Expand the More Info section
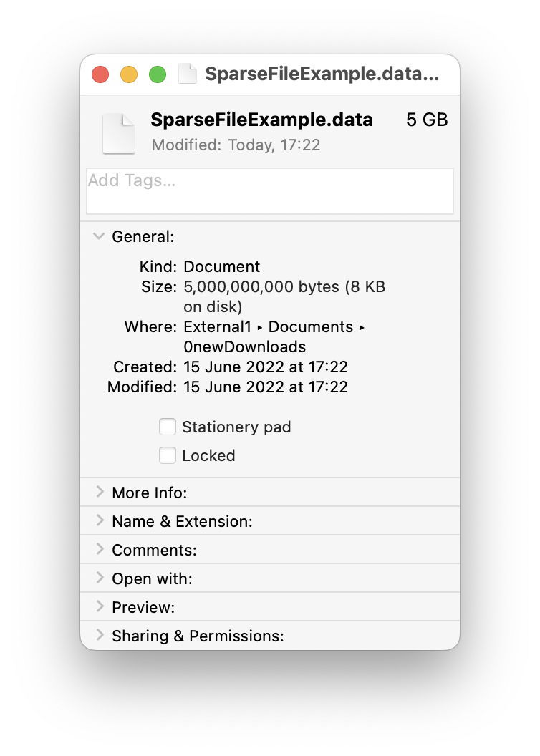 (x=100, y=493)
